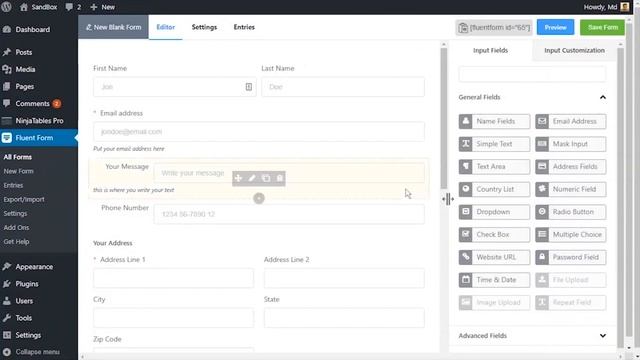Viewport: 640px width, 360px height.
Task: Add a Dropdown element
Action: pos(494,212)
